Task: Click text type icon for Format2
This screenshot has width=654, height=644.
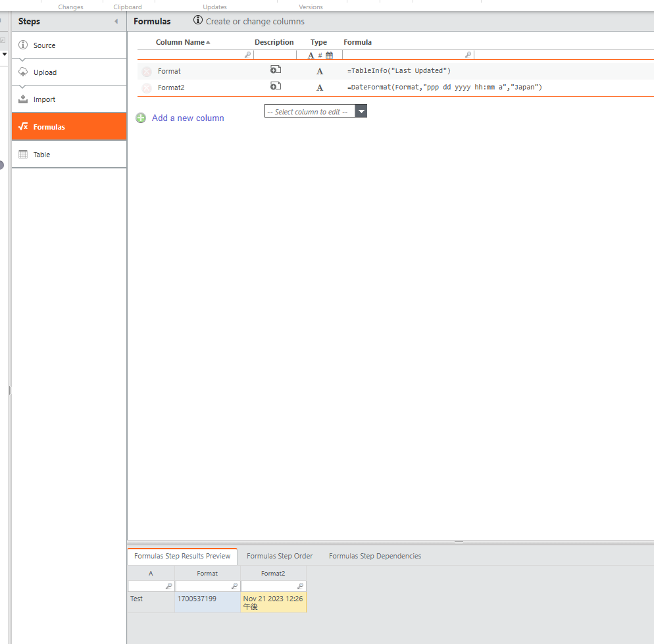Action: [x=320, y=87]
